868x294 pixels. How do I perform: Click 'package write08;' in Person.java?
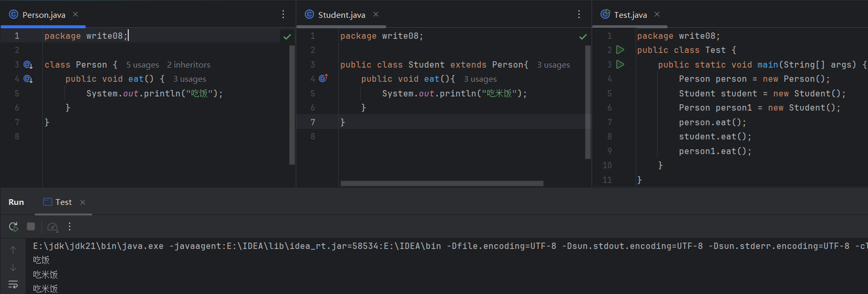pos(86,36)
